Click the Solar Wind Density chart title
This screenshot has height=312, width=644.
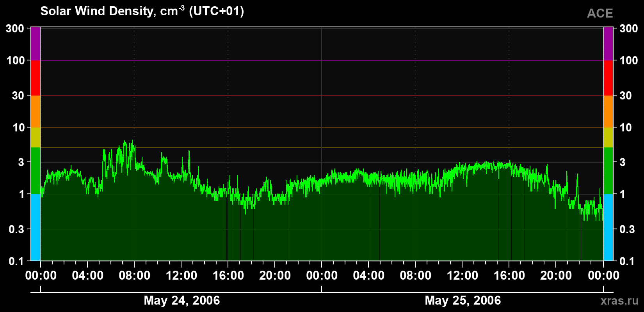[142, 11]
